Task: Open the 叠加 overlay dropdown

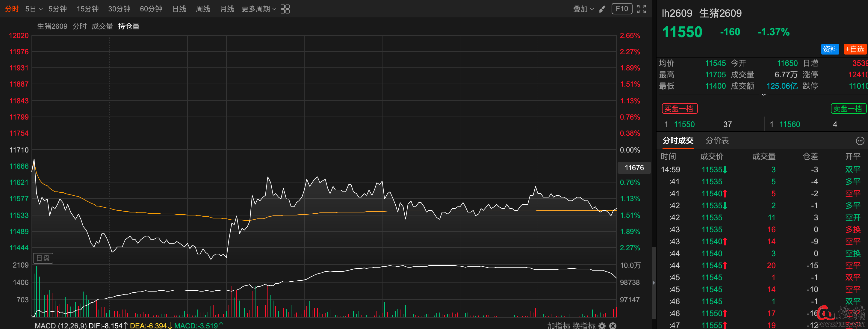Action: pos(583,9)
